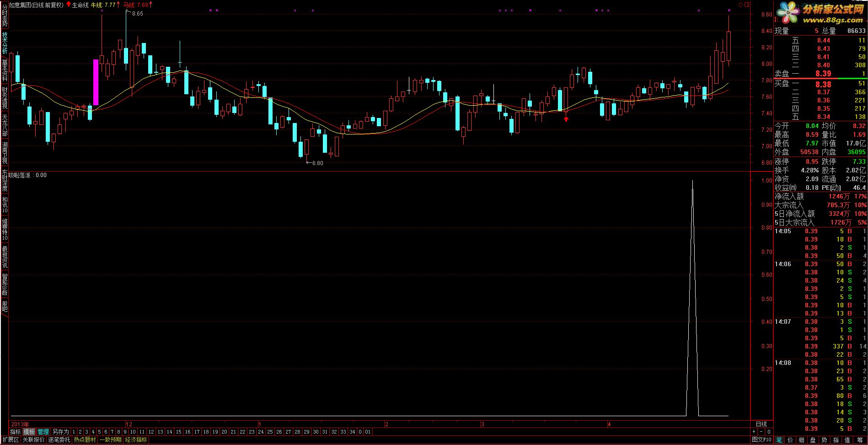Click the minus zoom button
868x445 pixels.
tap(761, 432)
